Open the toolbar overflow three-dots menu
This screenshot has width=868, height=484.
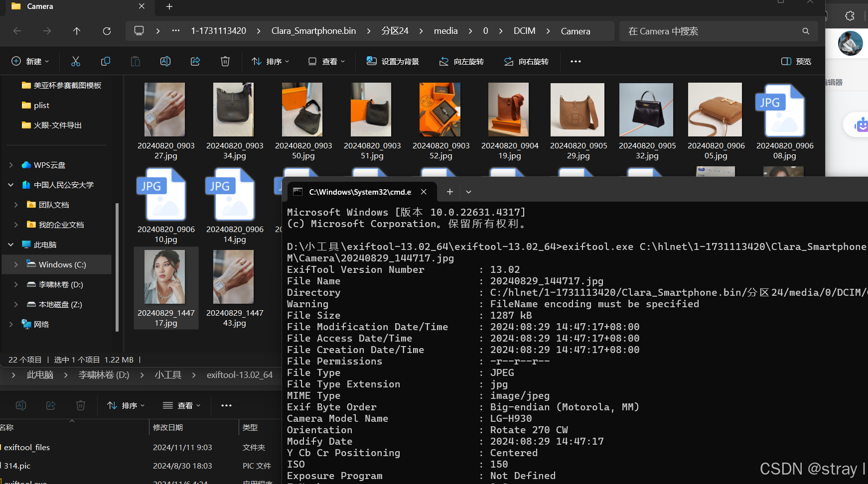(576, 61)
